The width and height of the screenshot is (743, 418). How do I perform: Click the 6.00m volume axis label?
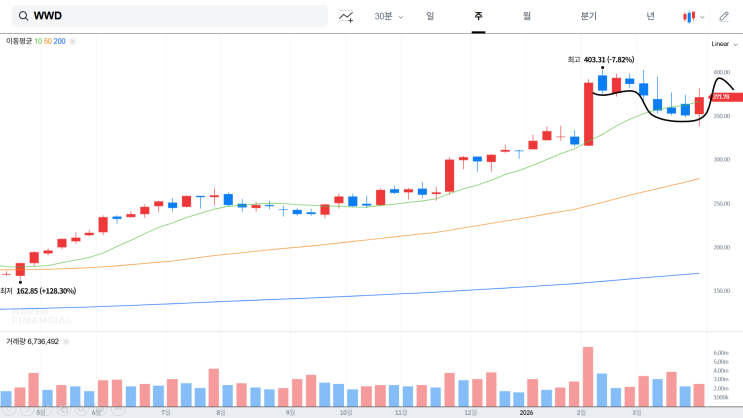[x=721, y=353]
